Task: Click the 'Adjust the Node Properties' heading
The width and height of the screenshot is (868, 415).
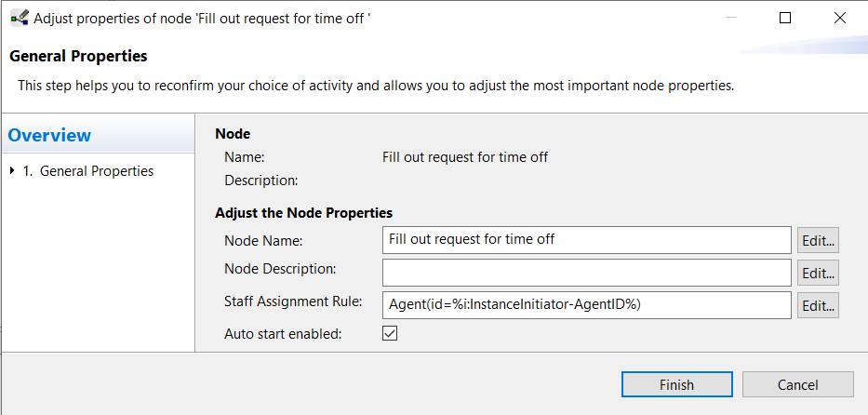Action: 304,213
